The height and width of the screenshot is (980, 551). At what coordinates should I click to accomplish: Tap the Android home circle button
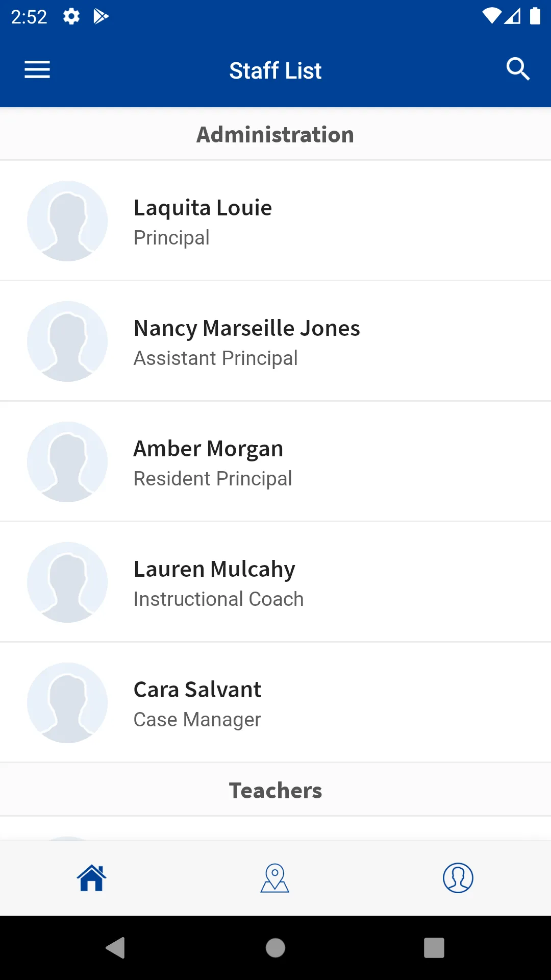(x=275, y=948)
